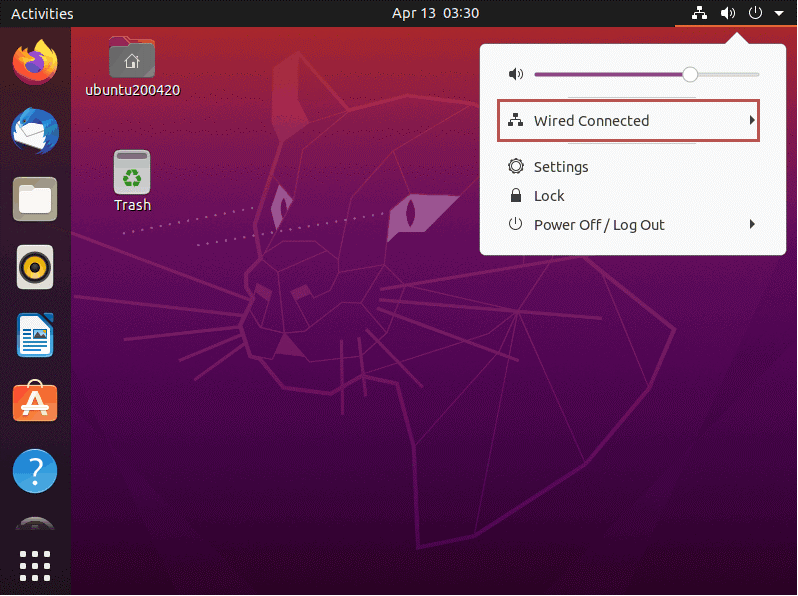Select the Trash icon on the desktop
Viewport: 798px width, 596px height.
pos(132,181)
